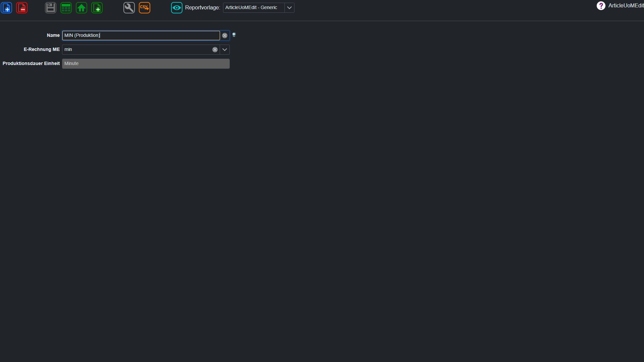
Task: Click the Name label
Action: [x=53, y=36]
